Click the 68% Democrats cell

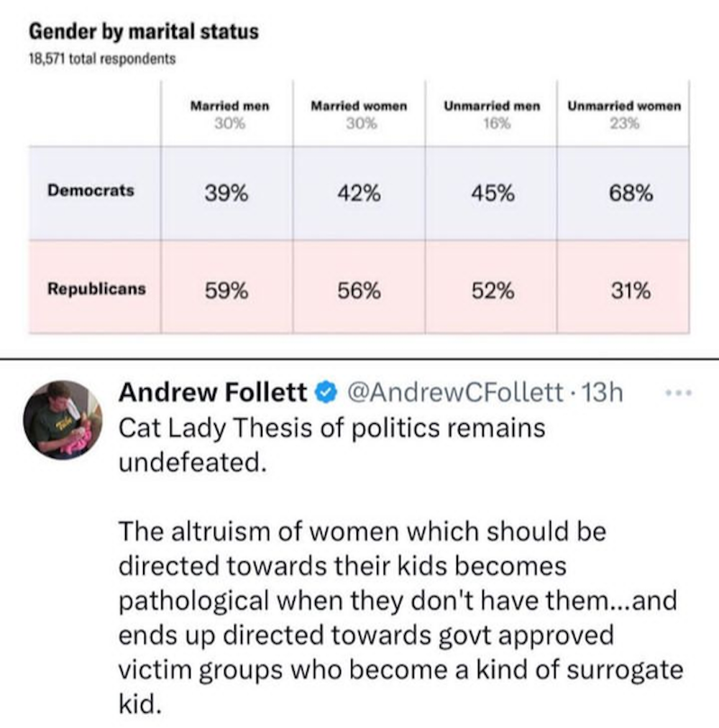(x=623, y=193)
